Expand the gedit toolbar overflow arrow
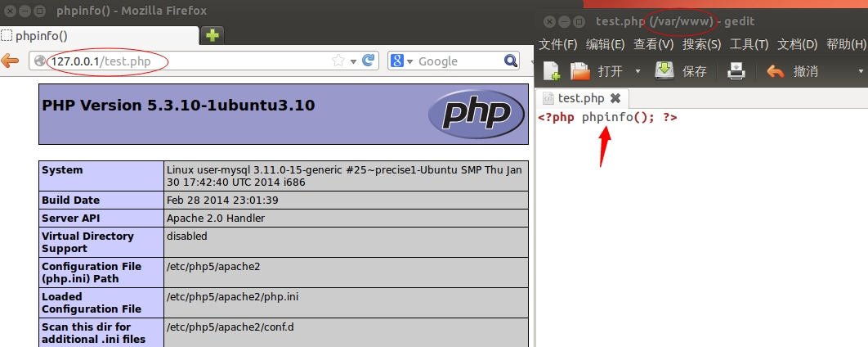The image size is (868, 347). 861,71
